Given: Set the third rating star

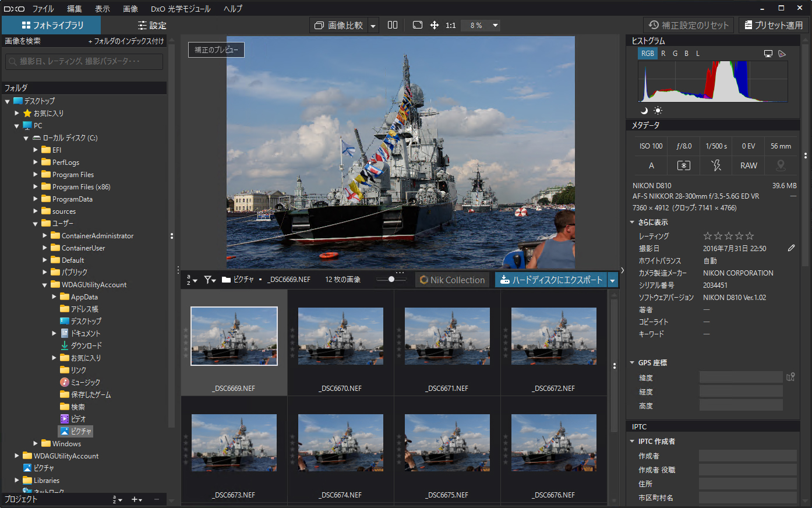Looking at the screenshot, I should pos(729,236).
